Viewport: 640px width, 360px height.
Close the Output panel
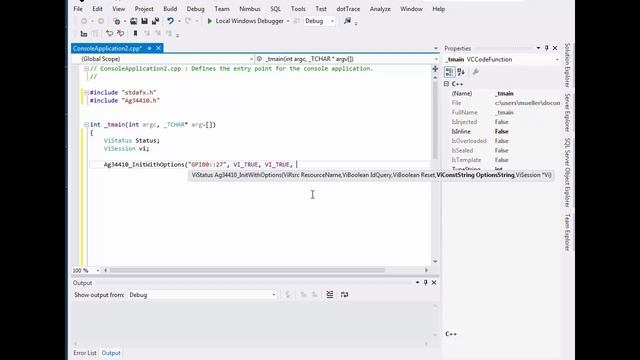point(434,282)
